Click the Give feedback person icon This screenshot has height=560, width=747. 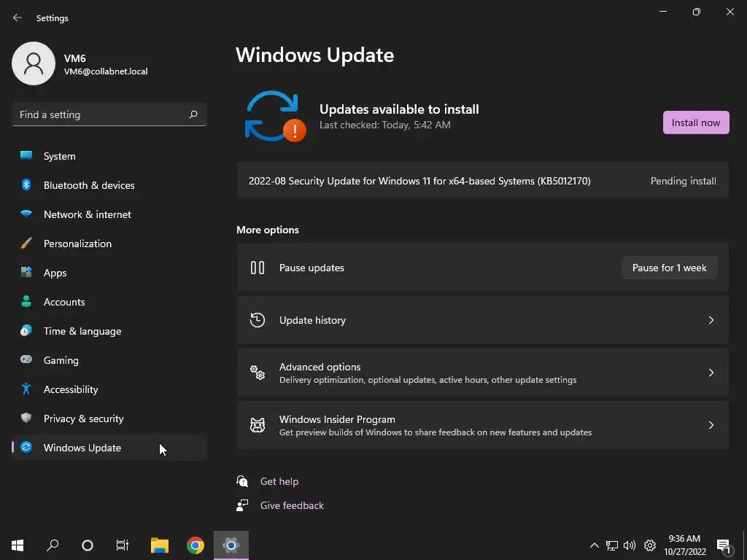(x=242, y=505)
